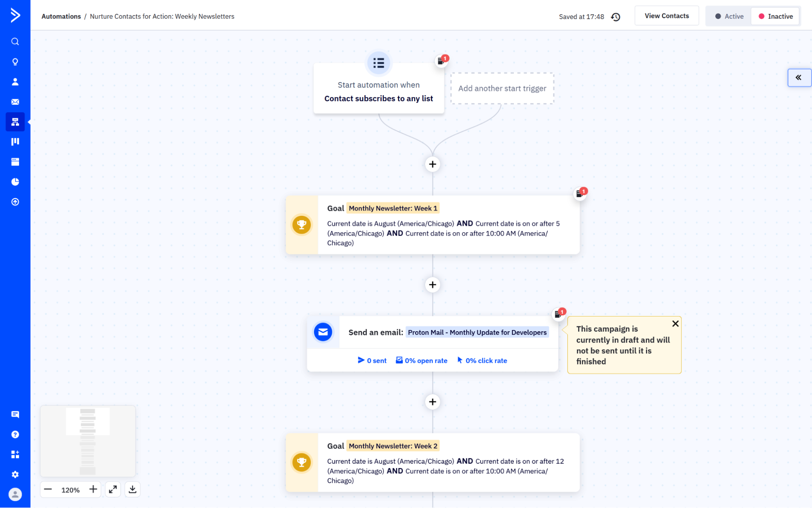The height and width of the screenshot is (508, 812).
Task: View revision history via the clock icon
Action: tap(615, 17)
